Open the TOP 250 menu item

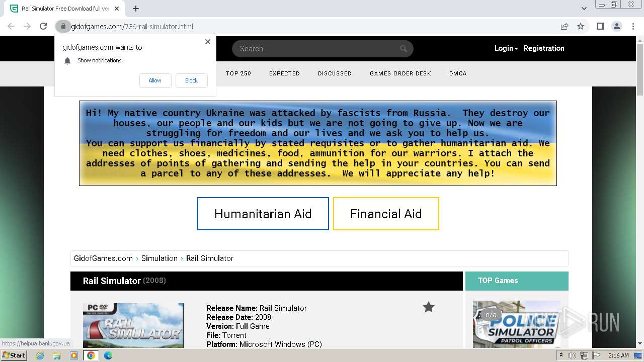[238, 73]
